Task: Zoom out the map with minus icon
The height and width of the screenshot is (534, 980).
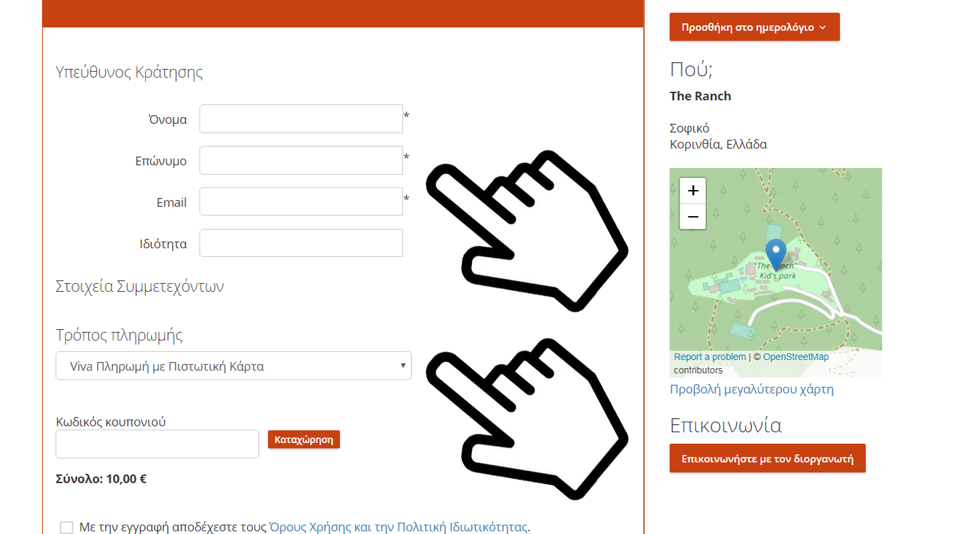Action: (693, 217)
